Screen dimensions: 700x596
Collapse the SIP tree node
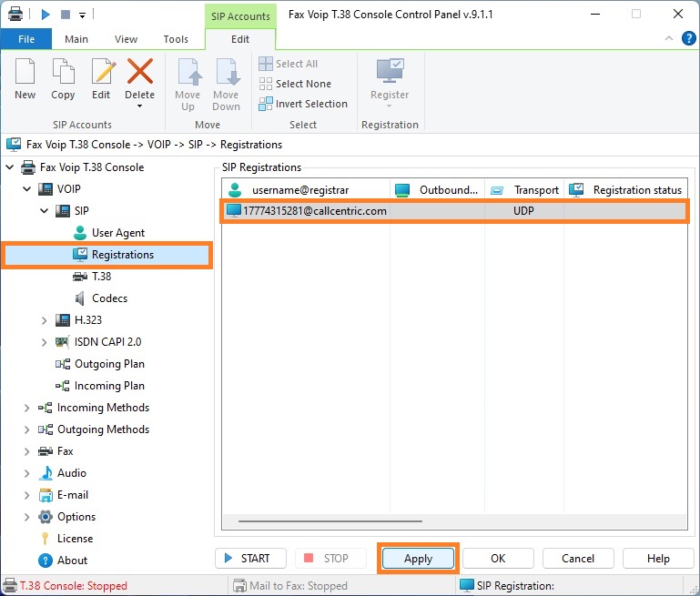(45, 210)
